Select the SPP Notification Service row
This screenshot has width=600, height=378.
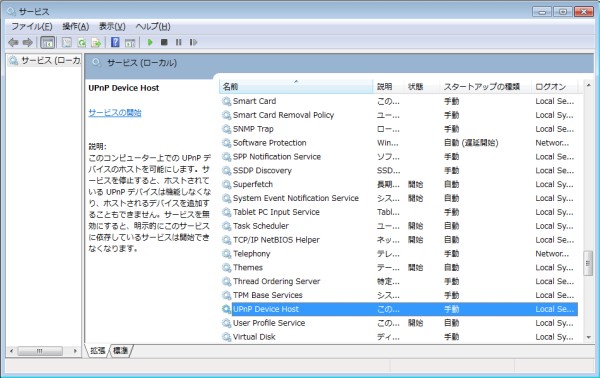click(399, 157)
